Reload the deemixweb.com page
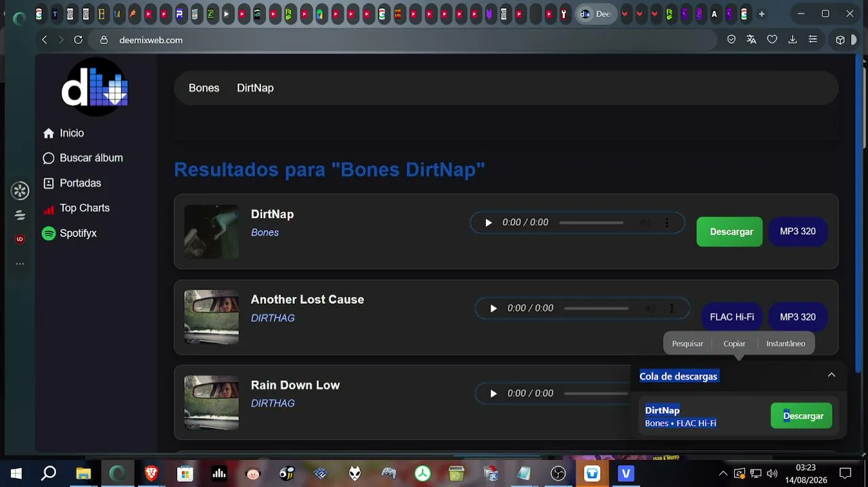 tap(78, 40)
